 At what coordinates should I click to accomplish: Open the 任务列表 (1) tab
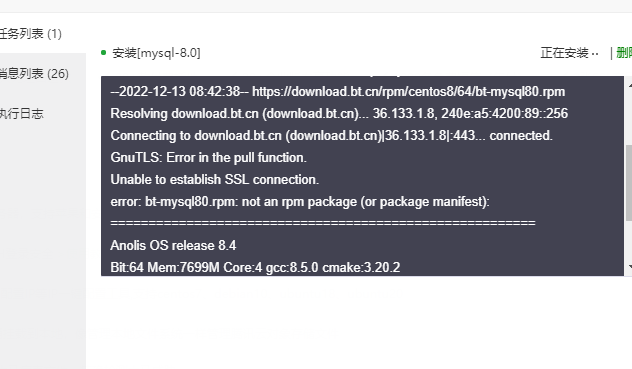(31, 33)
